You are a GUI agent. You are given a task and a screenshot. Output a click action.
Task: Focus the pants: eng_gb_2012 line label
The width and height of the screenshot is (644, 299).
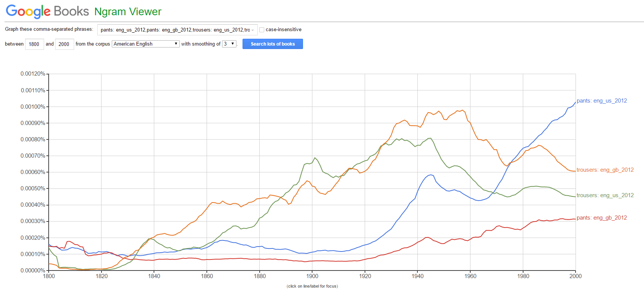tap(602, 218)
